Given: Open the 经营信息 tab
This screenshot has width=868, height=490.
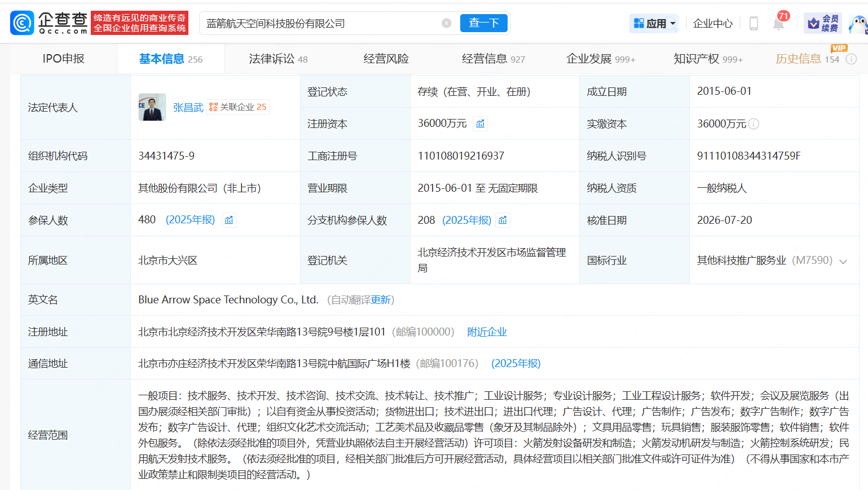Looking at the screenshot, I should click(493, 59).
